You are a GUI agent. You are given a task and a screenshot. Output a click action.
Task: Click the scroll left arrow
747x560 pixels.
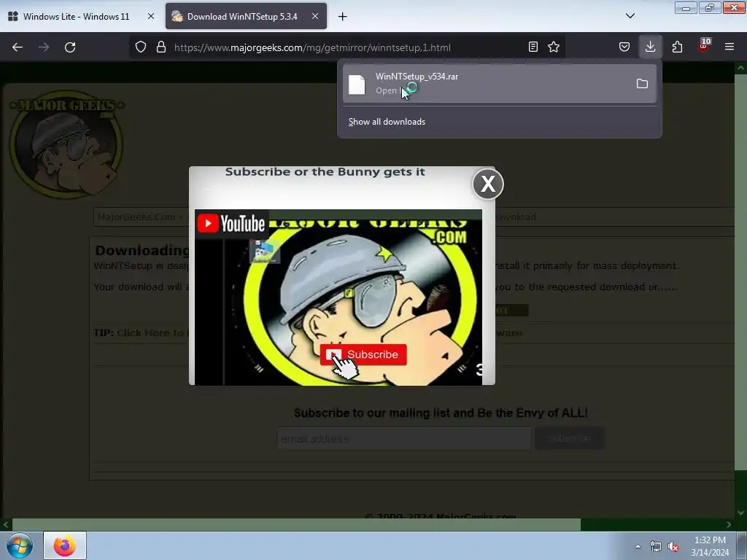pos(6,525)
